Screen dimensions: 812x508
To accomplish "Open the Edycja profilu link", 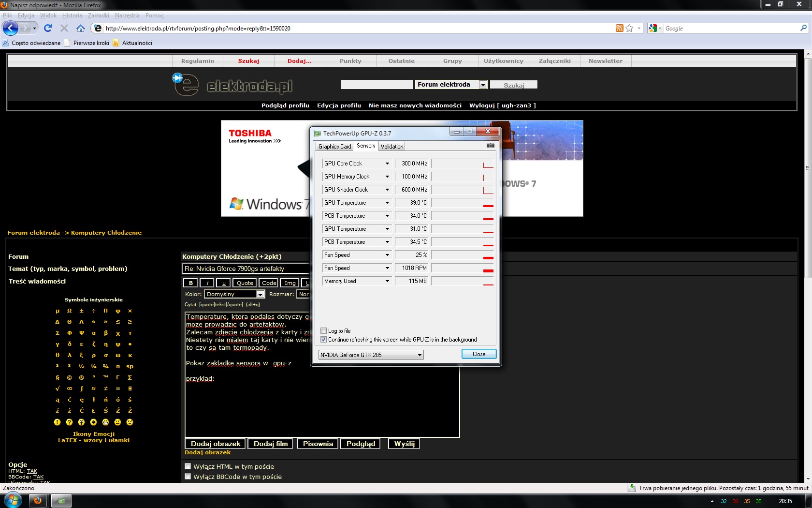I will click(x=339, y=105).
